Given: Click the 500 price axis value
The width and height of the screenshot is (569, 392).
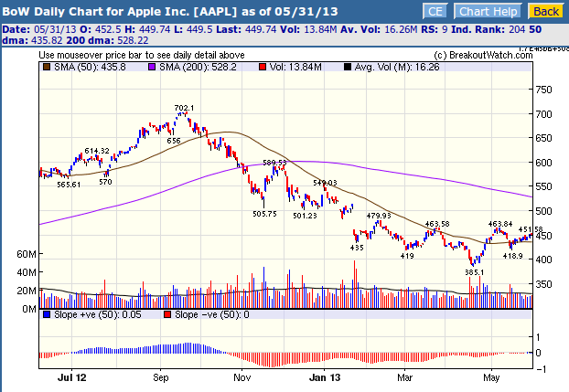Looking at the screenshot, I should coord(544,211).
